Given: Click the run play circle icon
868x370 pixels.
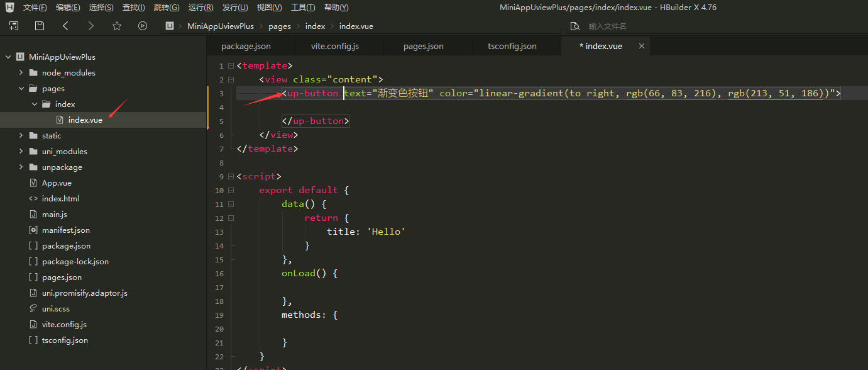Looking at the screenshot, I should [143, 26].
